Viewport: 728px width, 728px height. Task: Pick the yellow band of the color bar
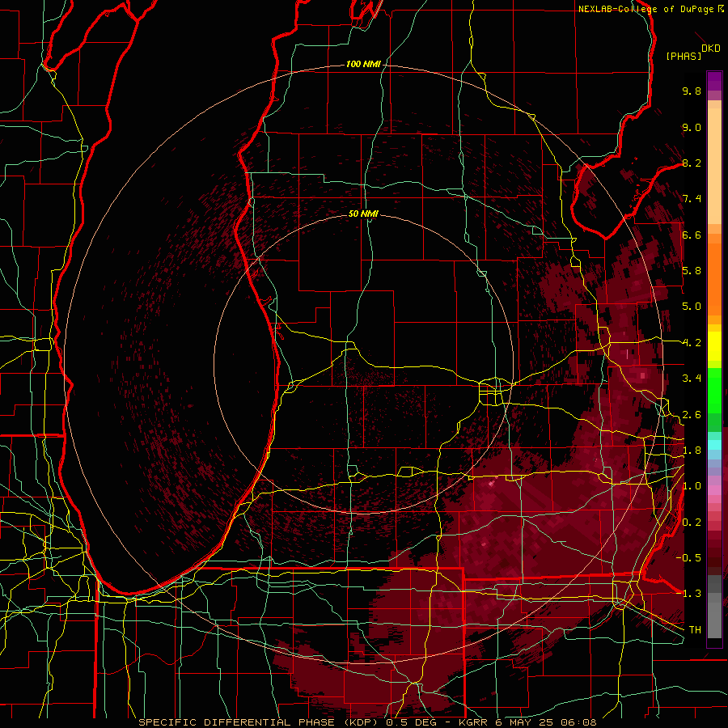[714, 346]
